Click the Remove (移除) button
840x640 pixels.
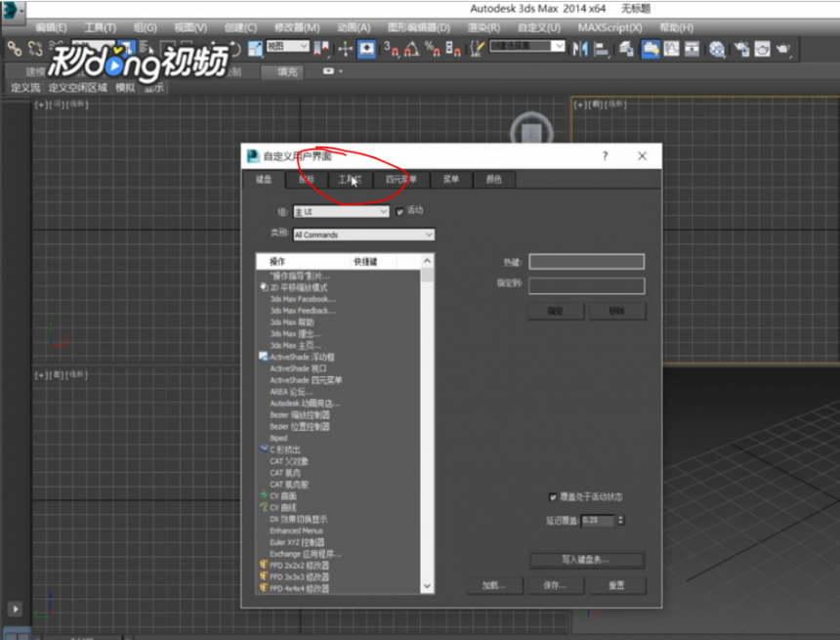(x=617, y=311)
